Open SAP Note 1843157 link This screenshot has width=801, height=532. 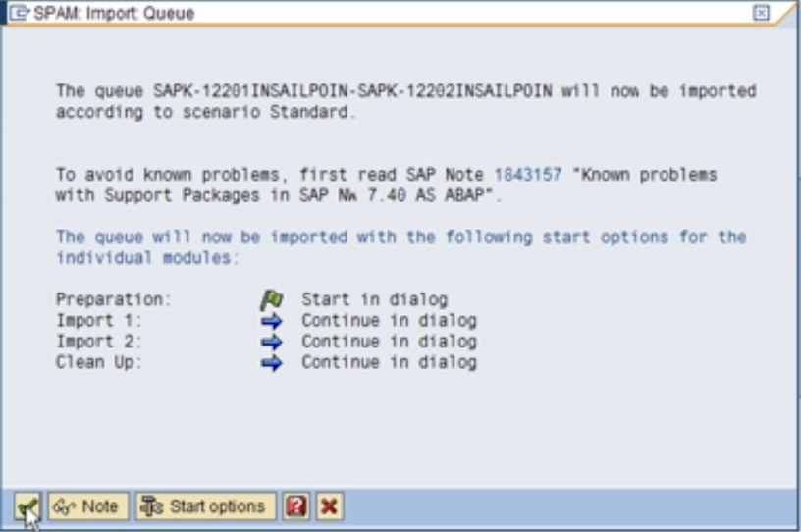click(x=527, y=175)
